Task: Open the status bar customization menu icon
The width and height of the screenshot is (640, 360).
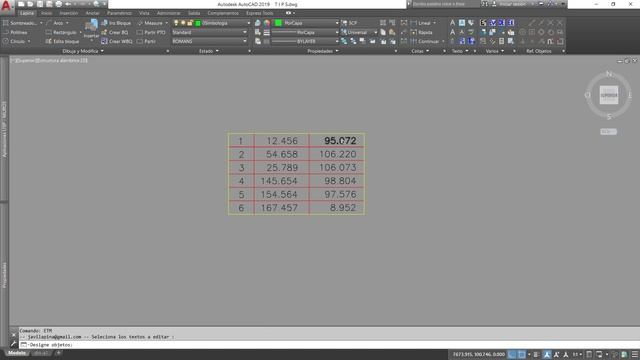Action: click(634, 355)
